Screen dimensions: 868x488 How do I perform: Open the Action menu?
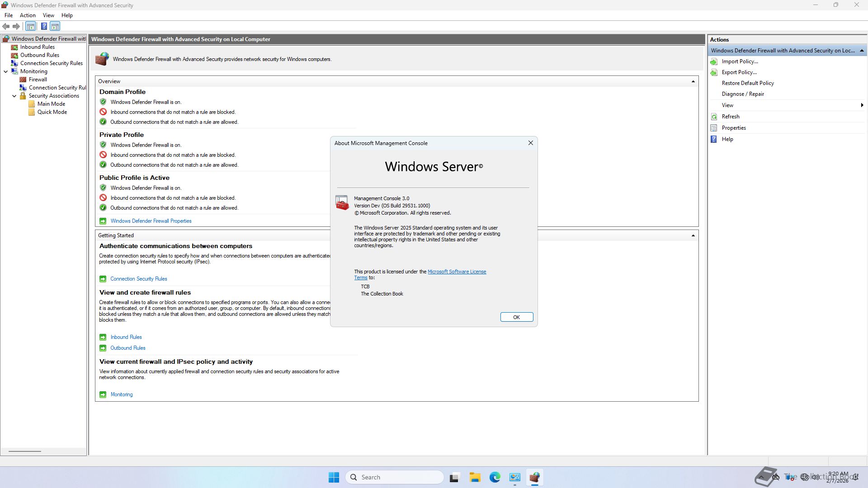tap(28, 15)
